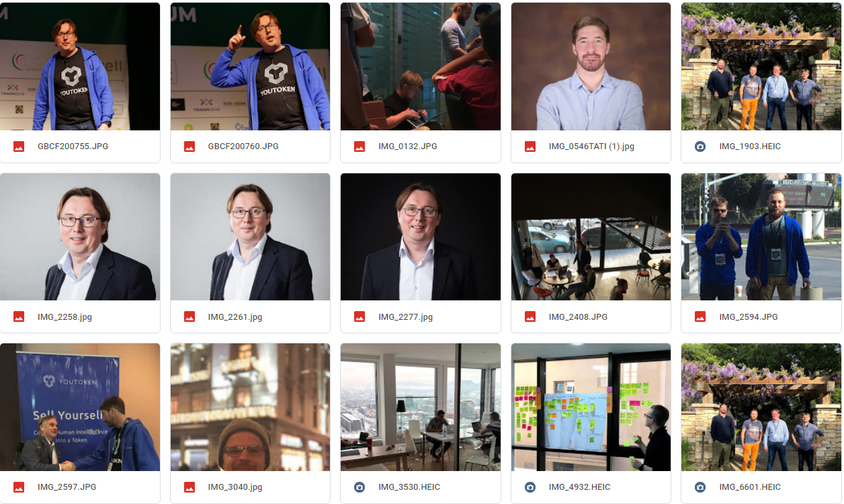Screen dimensions: 844x504
Task: Click the red image icon next to GBCF200760.JPG
Action: (189, 146)
